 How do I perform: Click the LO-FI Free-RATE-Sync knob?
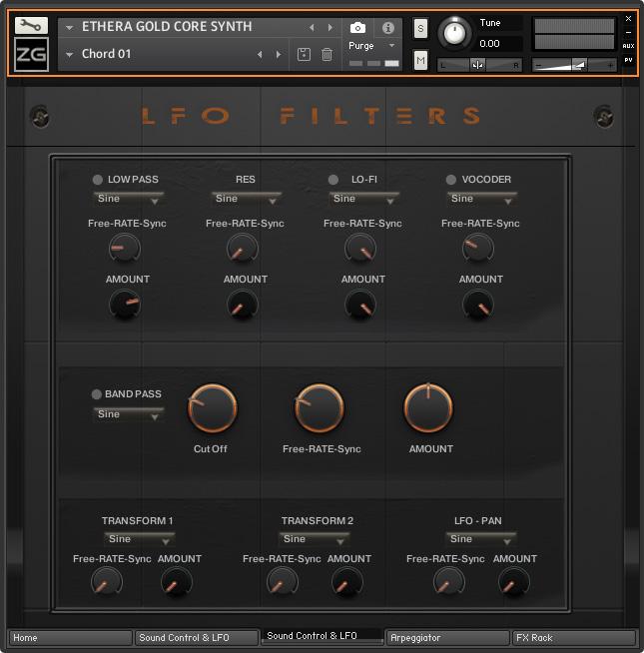360,249
